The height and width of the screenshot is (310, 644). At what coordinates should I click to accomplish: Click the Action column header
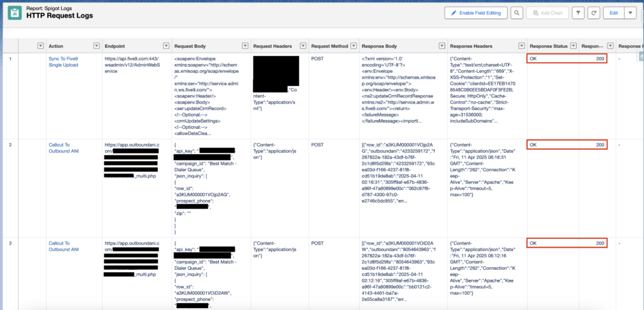coord(56,46)
